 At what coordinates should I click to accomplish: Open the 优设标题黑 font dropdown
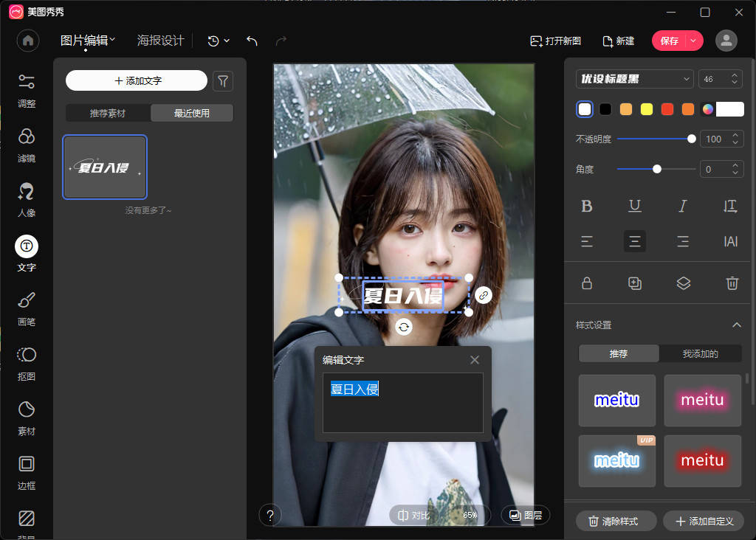click(634, 79)
